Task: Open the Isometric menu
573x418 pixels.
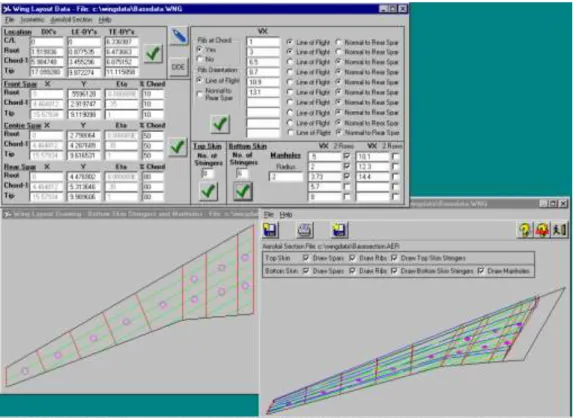Action: pos(32,20)
